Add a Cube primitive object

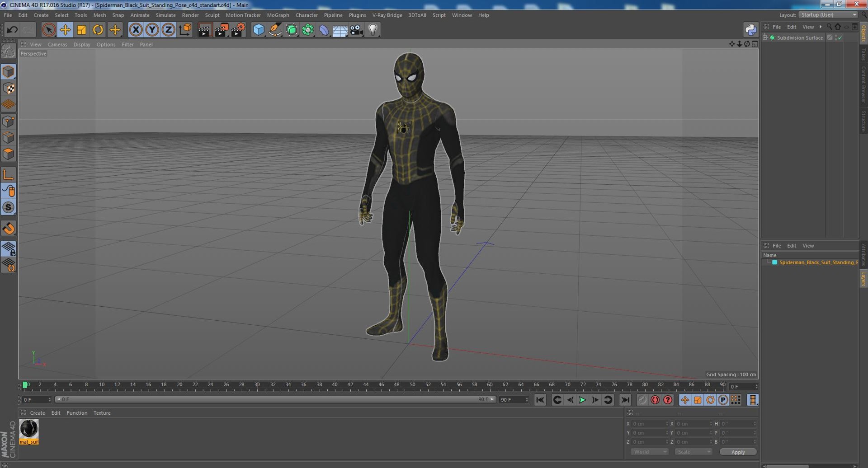[259, 30]
